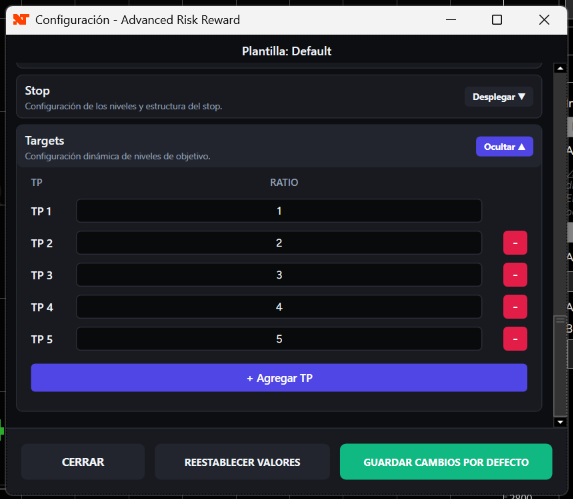Close the Configuración window
The height and width of the screenshot is (499, 573).
point(544,20)
